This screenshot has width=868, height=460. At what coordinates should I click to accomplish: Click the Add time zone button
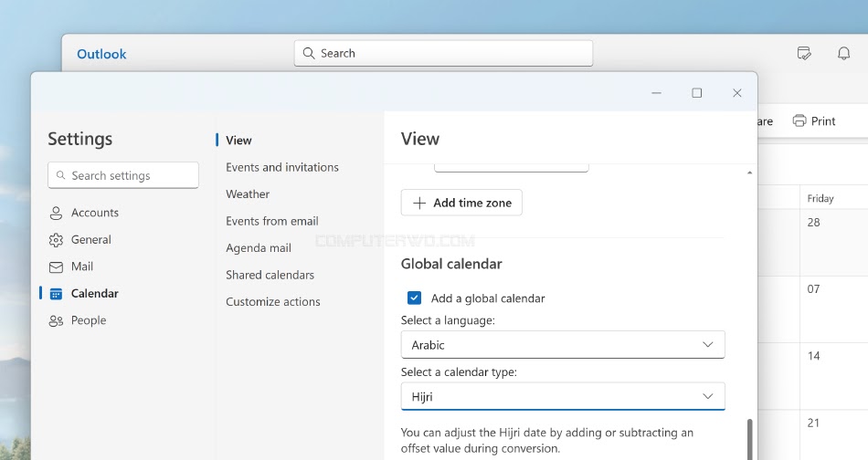(x=461, y=203)
